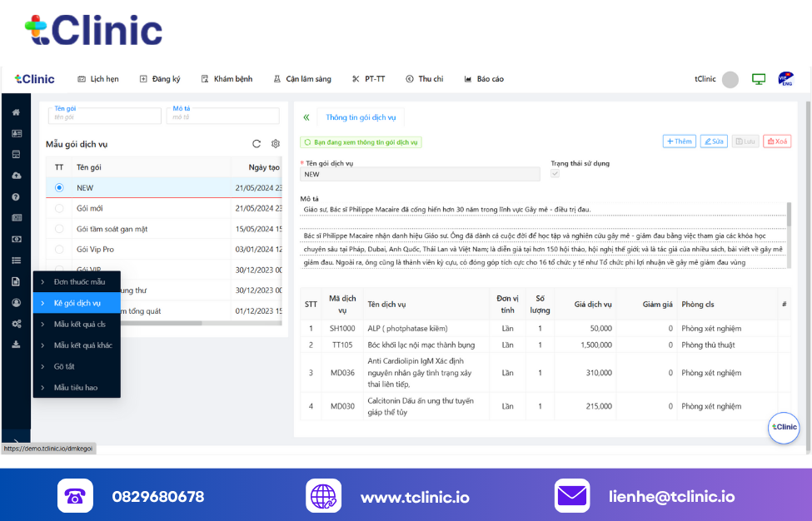The width and height of the screenshot is (812, 521).
Task: Refresh the Mẫu gói dịch vụ list
Action: (257, 144)
